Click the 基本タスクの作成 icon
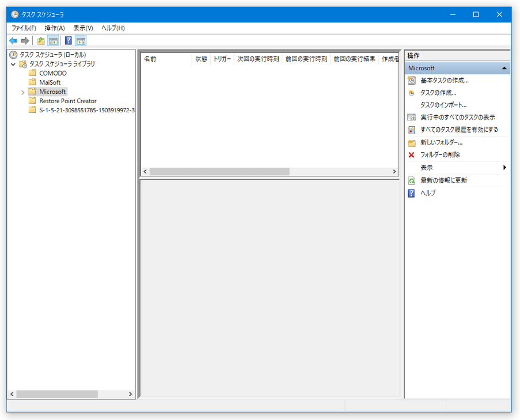Screen dimensions: 520x420 pos(412,80)
